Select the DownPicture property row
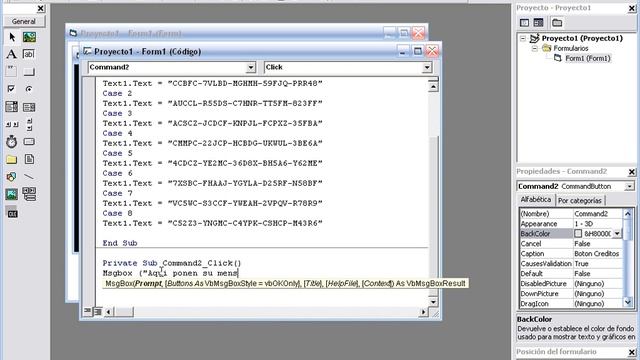Image resolution: width=640 pixels, height=360 pixels. pos(571,293)
